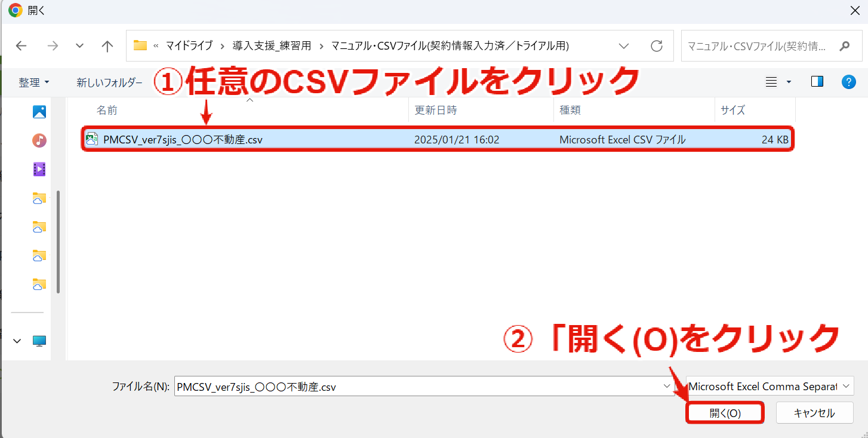
Task: Click the magnifier search icon
Action: (x=844, y=46)
